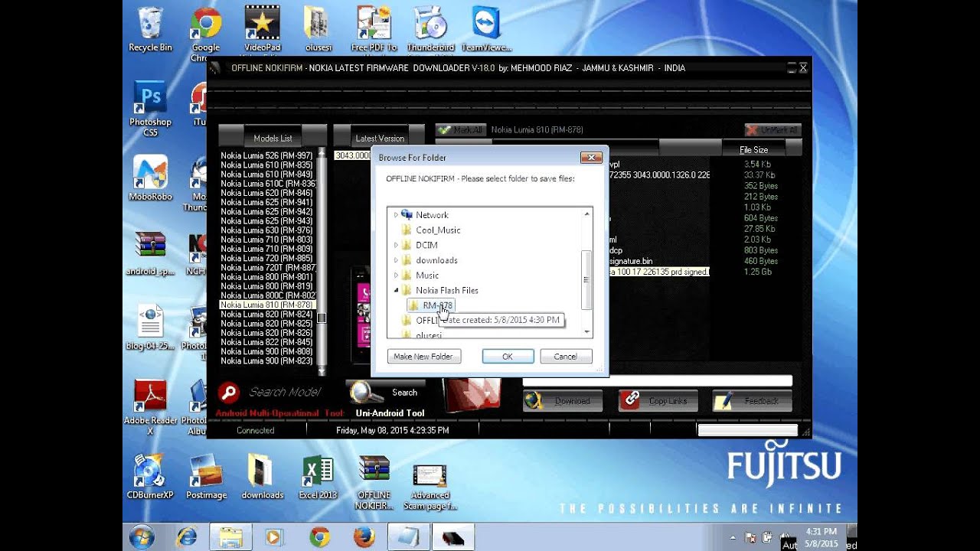The height and width of the screenshot is (551, 980).
Task: Select Nokia Lumia 822 (RM-845) model
Action: (x=266, y=342)
